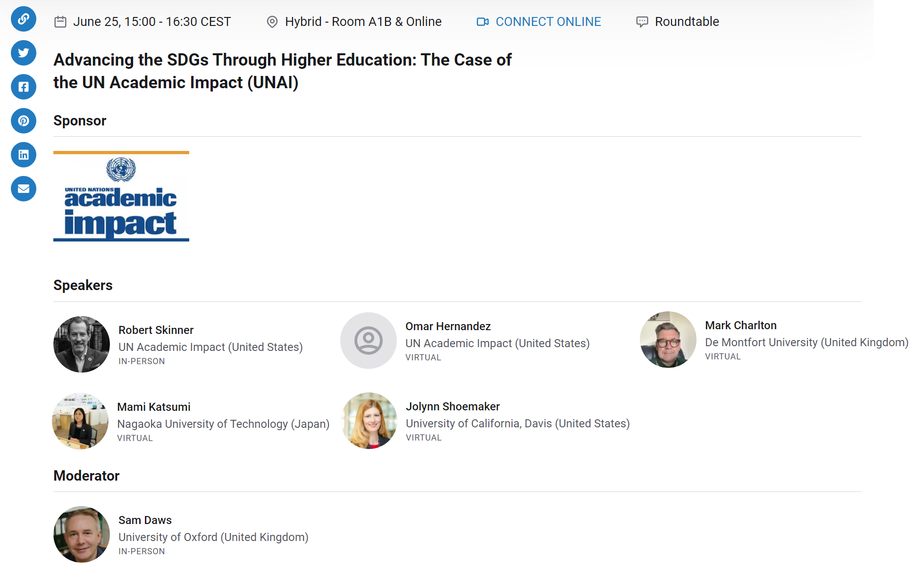Open Mami Katsumi's profile photo
Image resolution: width=924 pixels, height=566 pixels.
pyautogui.click(x=80, y=421)
